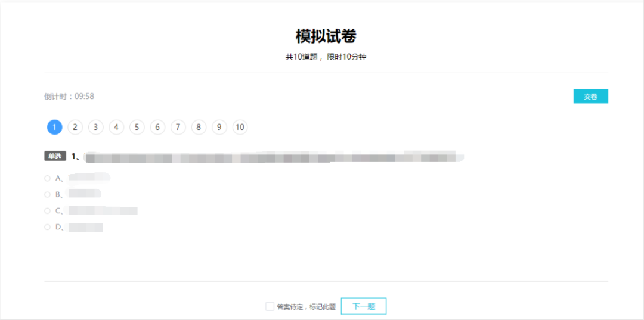The image size is (644, 320).
Task: Select question number 4 circle
Action: [x=116, y=127]
